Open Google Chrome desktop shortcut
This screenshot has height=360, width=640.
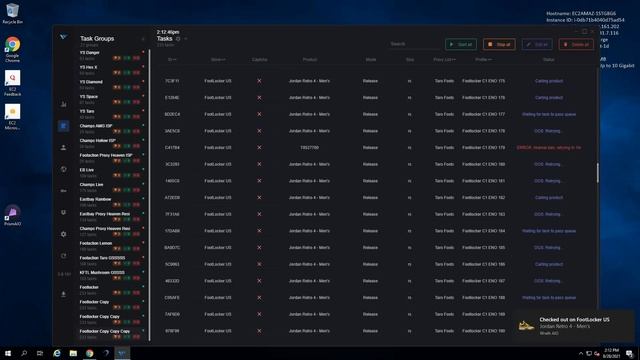point(13,49)
